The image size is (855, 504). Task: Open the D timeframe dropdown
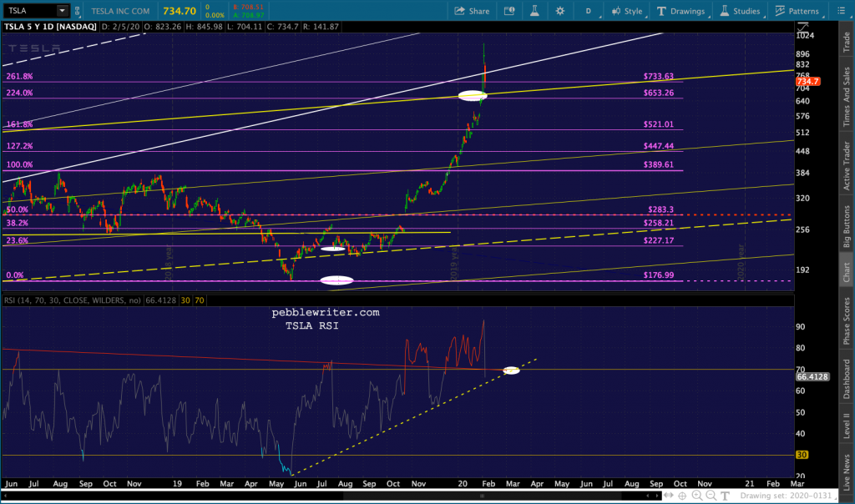click(x=589, y=11)
